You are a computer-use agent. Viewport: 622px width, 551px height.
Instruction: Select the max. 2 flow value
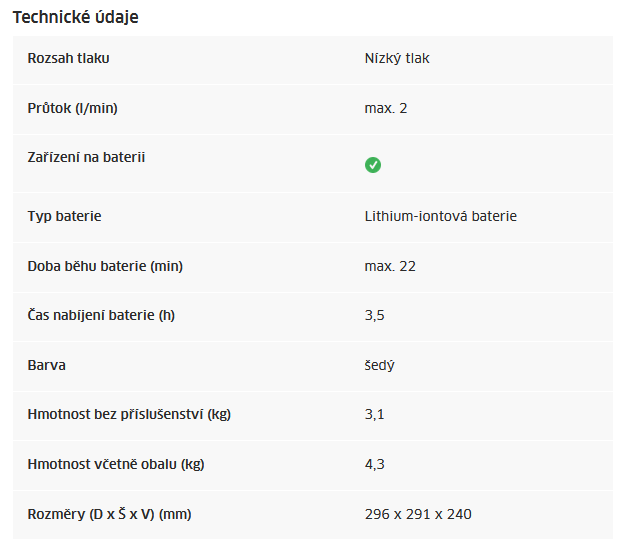[386, 108]
